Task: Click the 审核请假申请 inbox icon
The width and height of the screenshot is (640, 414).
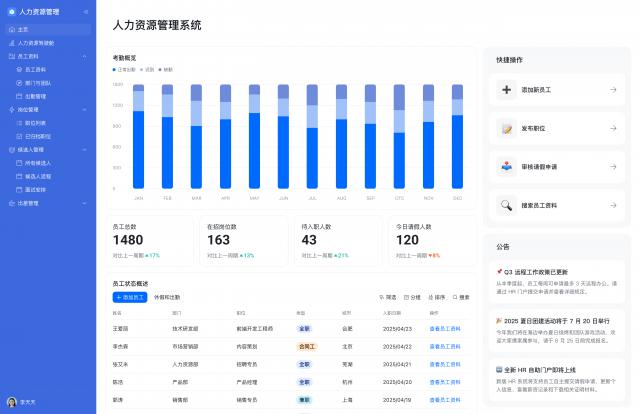Action: click(506, 166)
